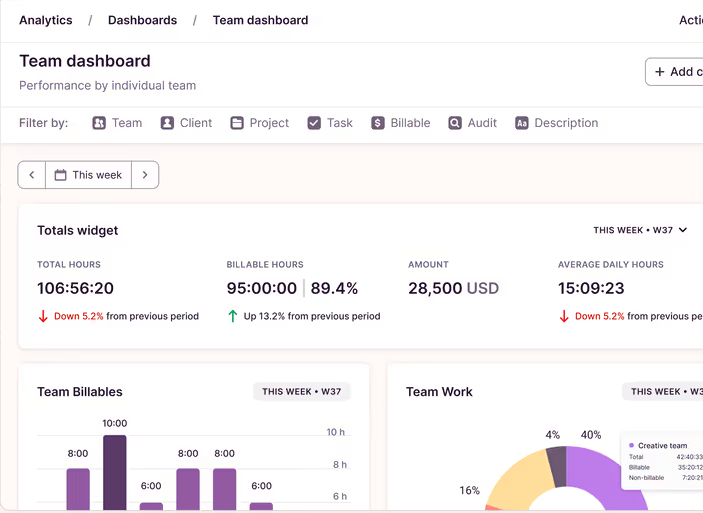Filter by Project label

(x=269, y=123)
